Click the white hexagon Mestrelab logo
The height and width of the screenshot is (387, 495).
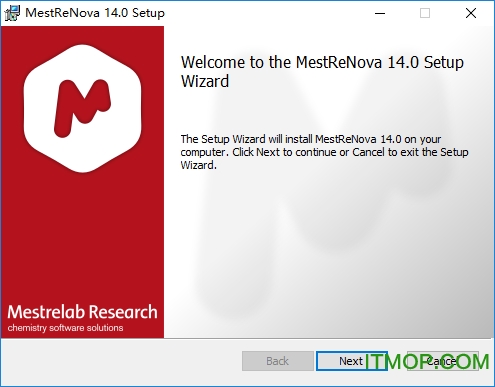[x=83, y=108]
